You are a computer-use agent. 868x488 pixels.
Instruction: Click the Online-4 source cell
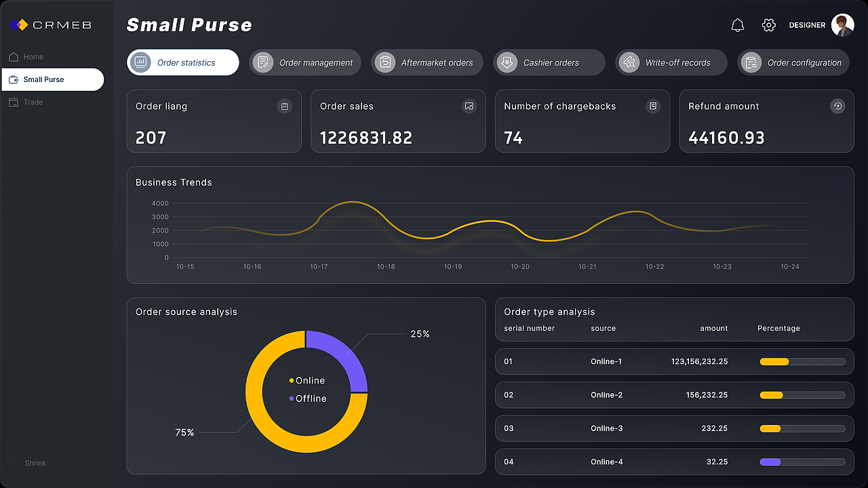(x=606, y=462)
